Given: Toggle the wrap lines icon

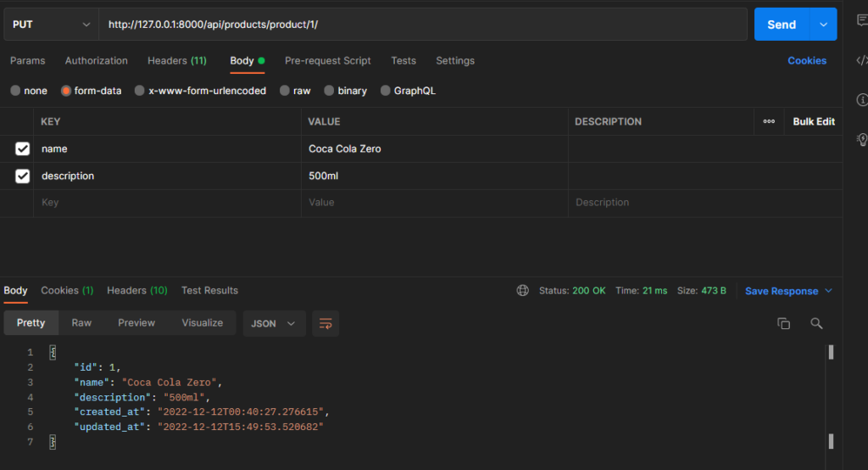Looking at the screenshot, I should coord(325,323).
